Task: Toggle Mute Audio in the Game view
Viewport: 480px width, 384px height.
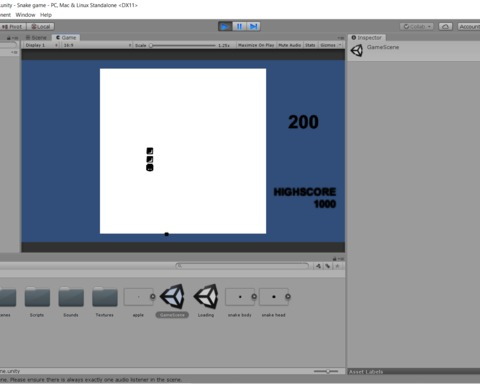Action: [x=290, y=45]
